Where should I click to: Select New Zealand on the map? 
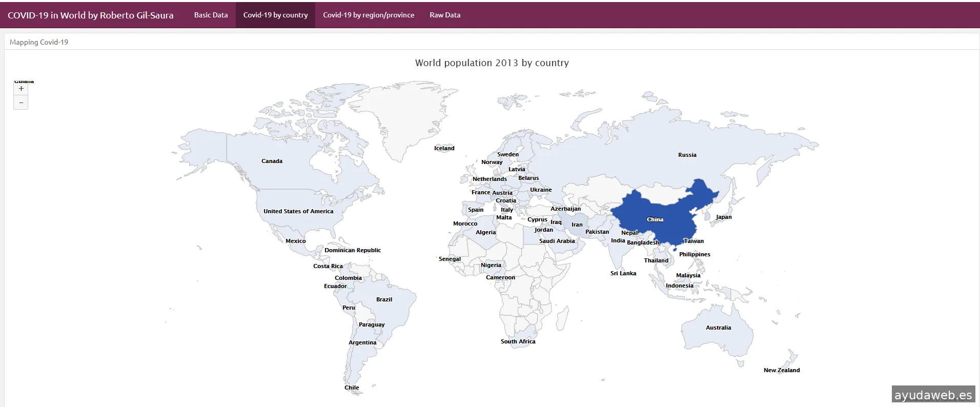[x=781, y=370]
